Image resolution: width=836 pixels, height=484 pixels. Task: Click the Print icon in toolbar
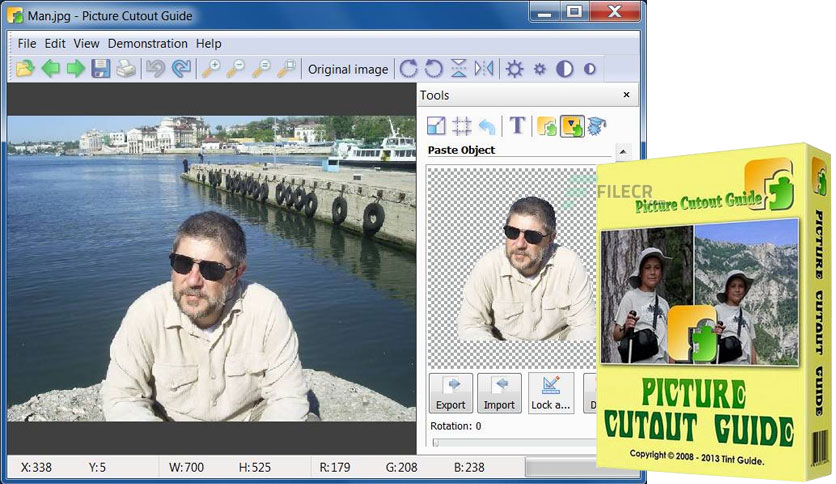coord(126,69)
